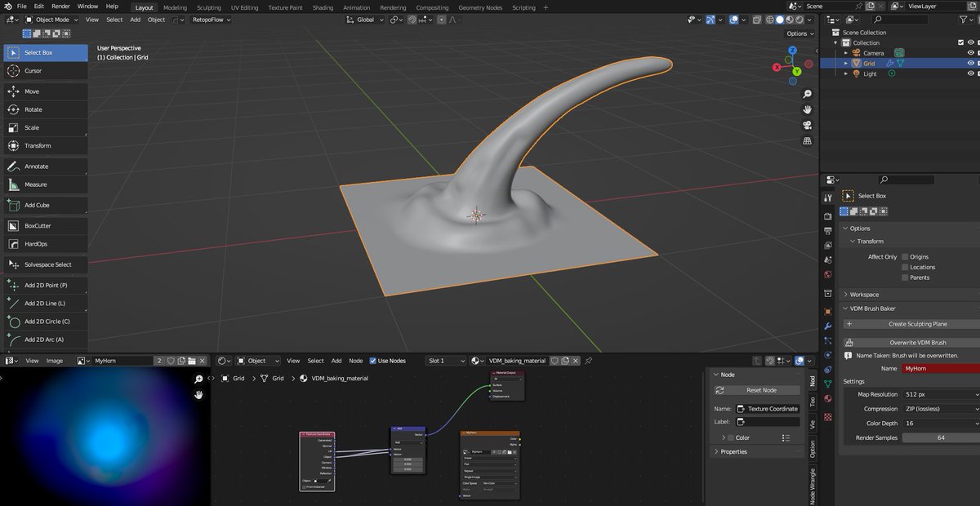The height and width of the screenshot is (506, 980).
Task: Expand the Camera tree item
Action: pos(847,53)
